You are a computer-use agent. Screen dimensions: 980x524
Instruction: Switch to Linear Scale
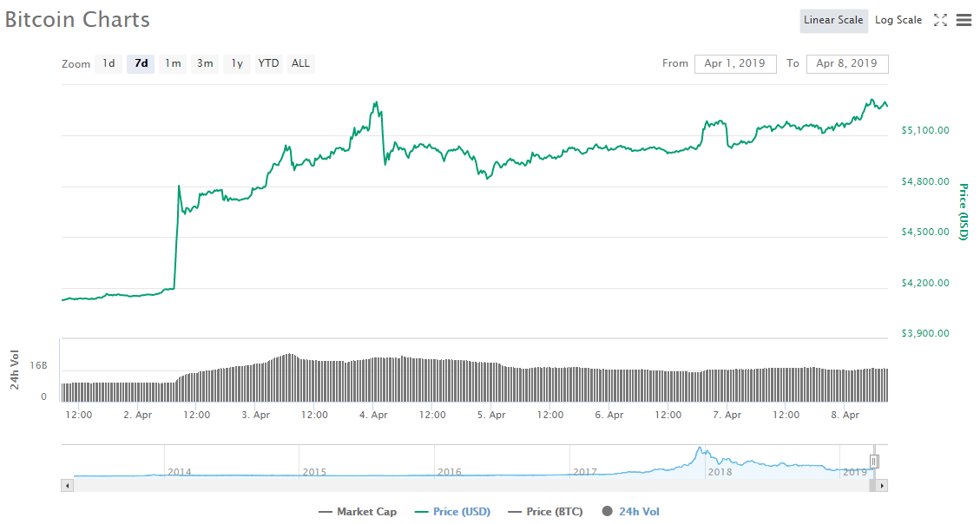pos(833,20)
